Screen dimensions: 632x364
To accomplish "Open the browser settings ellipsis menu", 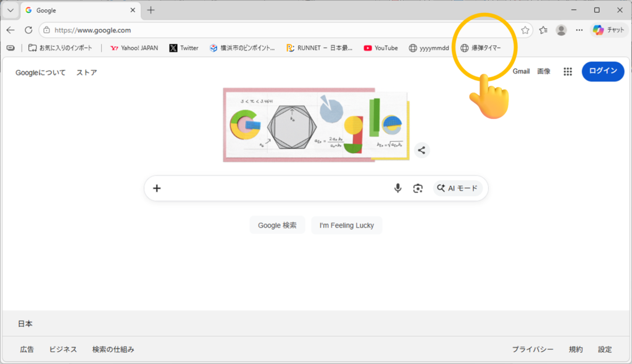I will click(579, 30).
